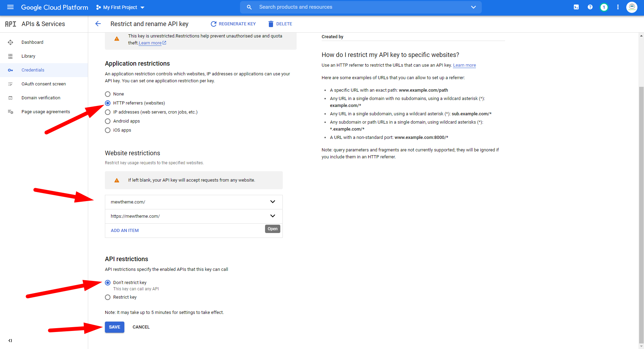644x349 pixels.
Task: Open the main navigation hamburger menu
Action: [x=10, y=7]
